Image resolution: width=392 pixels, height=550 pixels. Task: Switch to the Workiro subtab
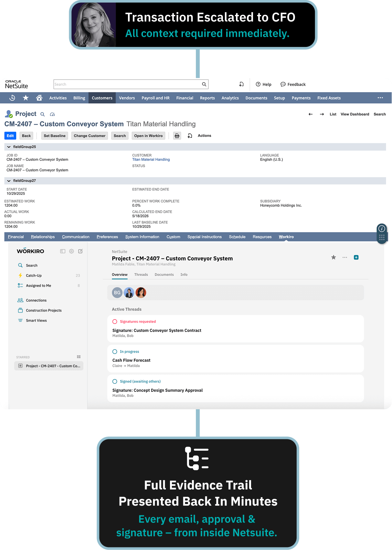tap(286, 237)
